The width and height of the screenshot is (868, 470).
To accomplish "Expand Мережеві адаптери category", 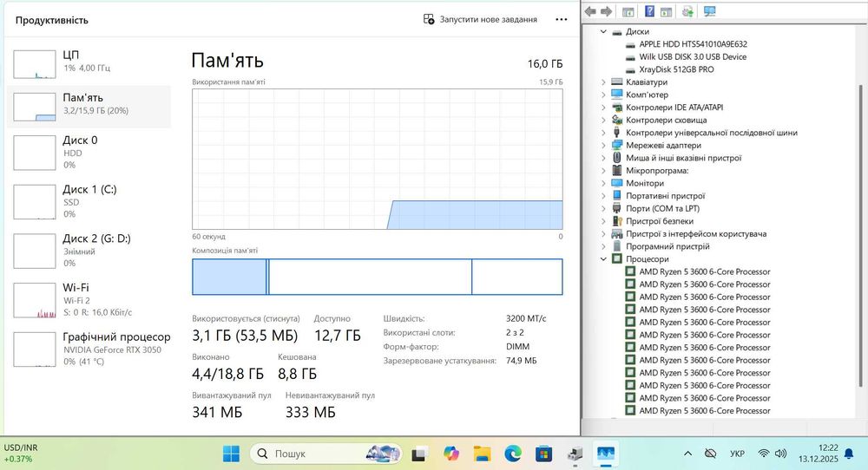I will 603,146.
